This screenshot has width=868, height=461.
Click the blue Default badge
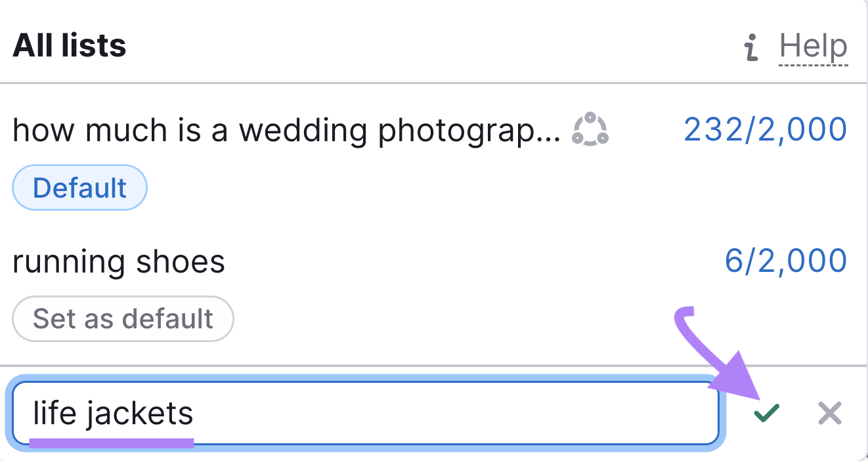pos(79,188)
